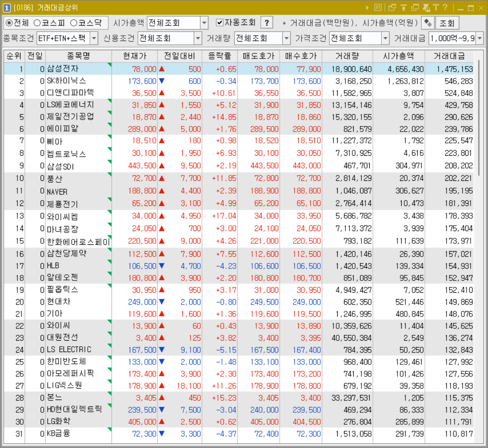488x448 pixels.
Task: Maximize the 거래대금상위 window
Action: [471, 8]
